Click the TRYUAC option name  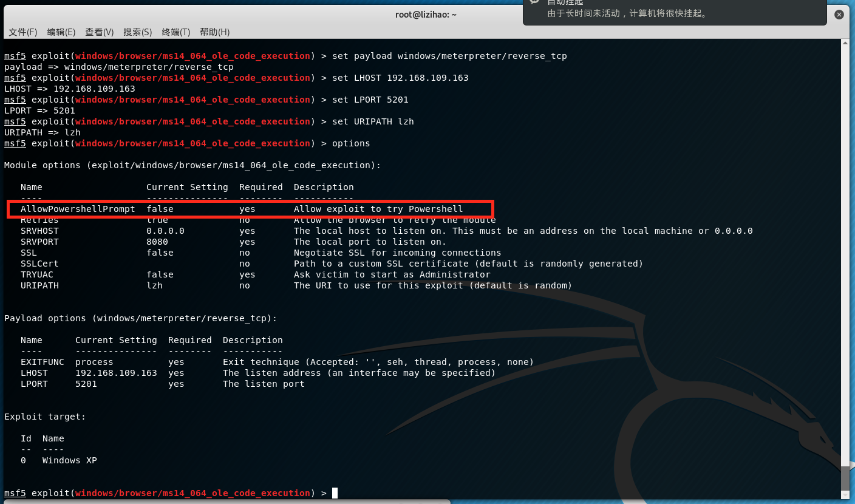click(x=37, y=274)
